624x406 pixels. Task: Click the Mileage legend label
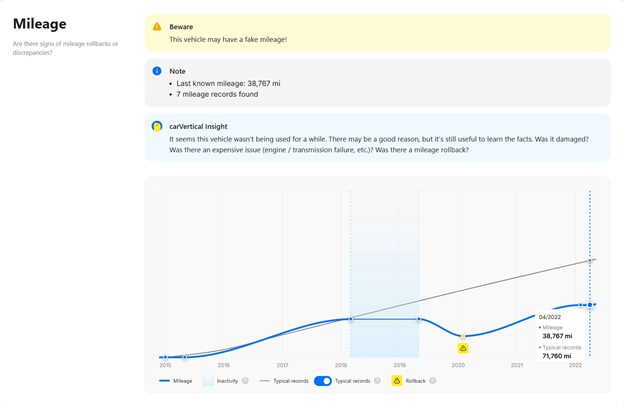coord(183,381)
